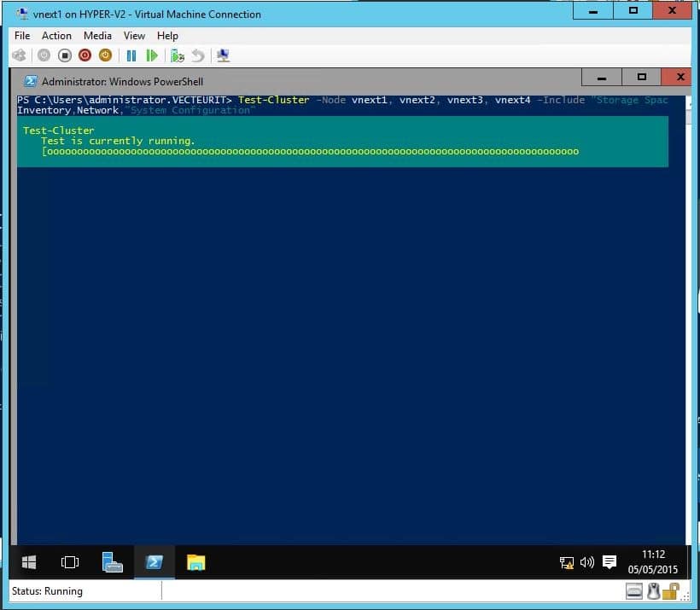Click the Revert arrow icon
Screen dimensions: 700x610
[x=198, y=55]
